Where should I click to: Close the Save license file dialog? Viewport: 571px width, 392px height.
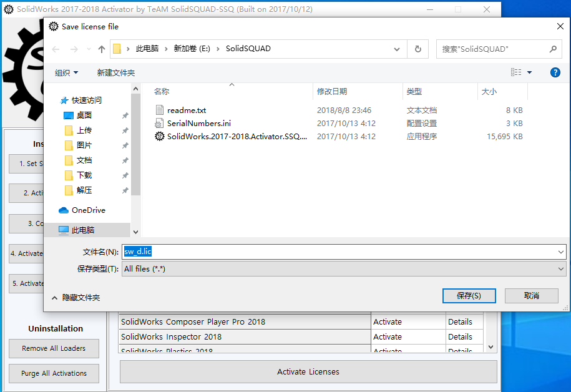tap(560, 26)
